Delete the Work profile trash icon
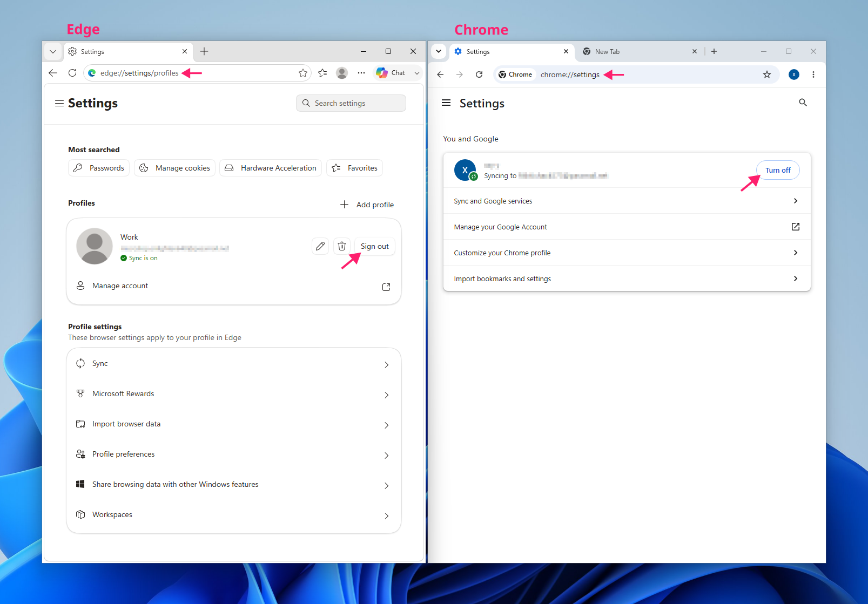 pos(342,246)
